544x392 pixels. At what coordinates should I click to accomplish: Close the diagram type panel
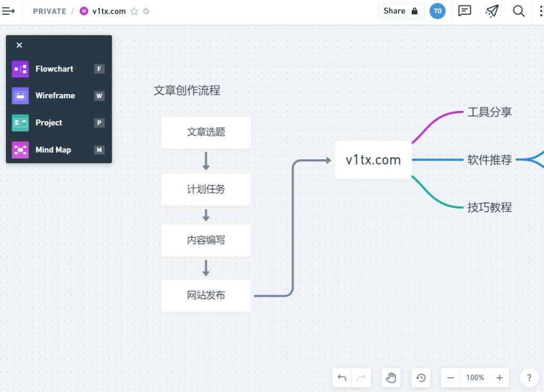coord(20,45)
